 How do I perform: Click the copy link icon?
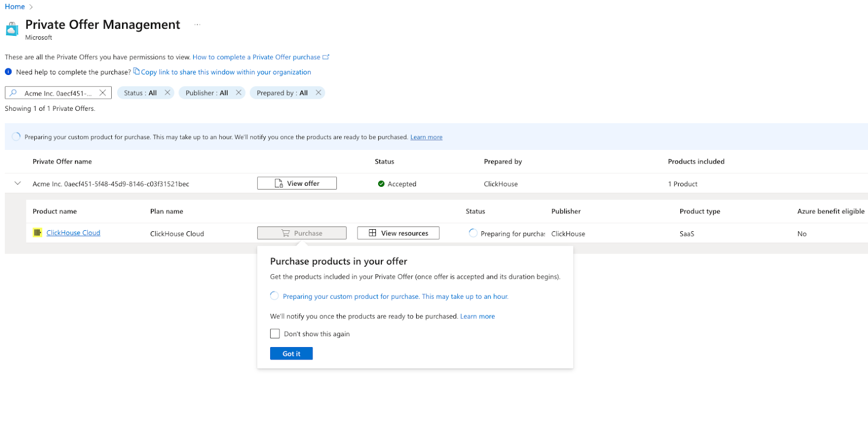[137, 72]
